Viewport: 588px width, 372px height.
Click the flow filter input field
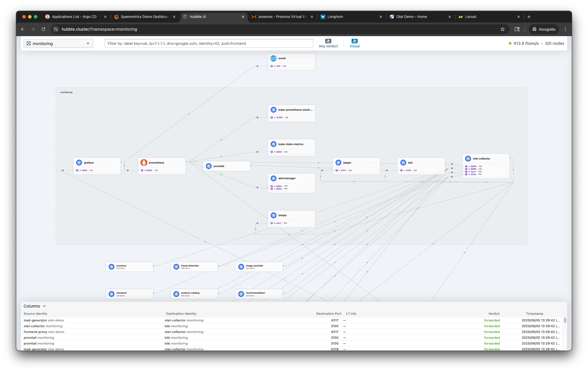click(209, 44)
